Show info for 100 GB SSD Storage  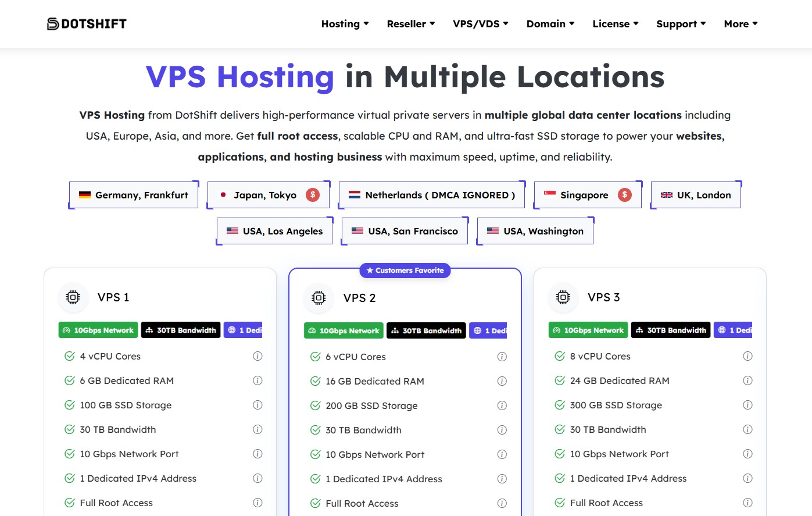(257, 405)
